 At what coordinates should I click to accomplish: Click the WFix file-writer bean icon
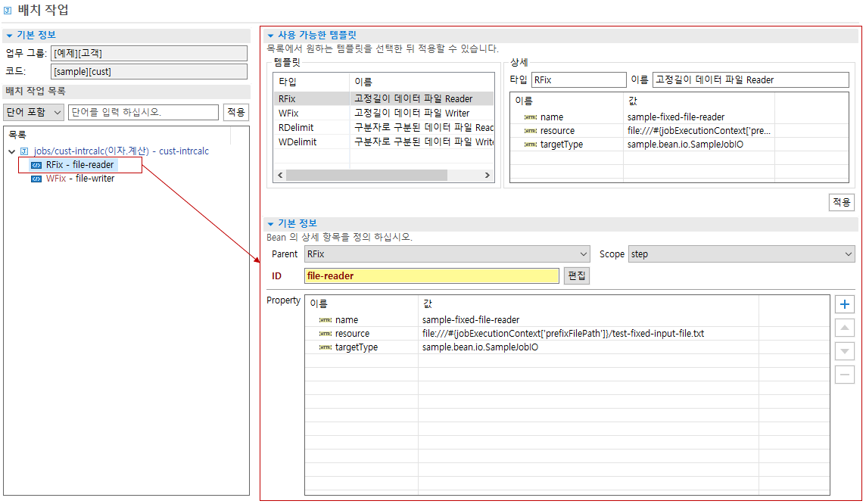coord(36,179)
